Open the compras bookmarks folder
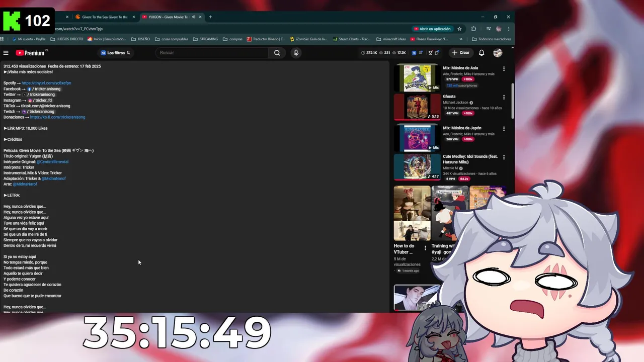Screen dimensions: 644x362 click(x=232, y=39)
